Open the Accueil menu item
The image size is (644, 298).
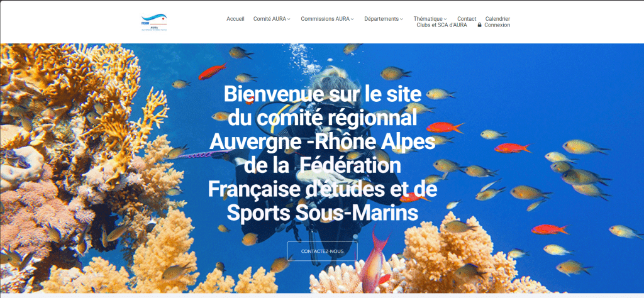point(235,19)
